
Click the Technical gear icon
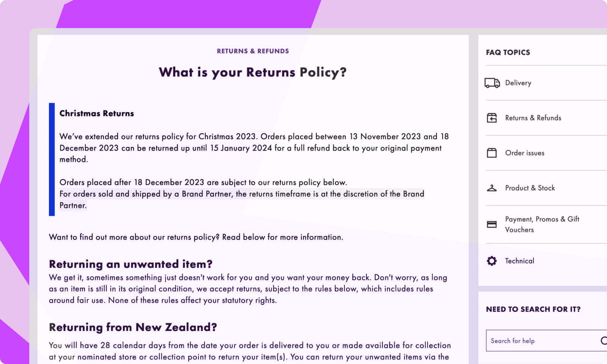coord(492,261)
